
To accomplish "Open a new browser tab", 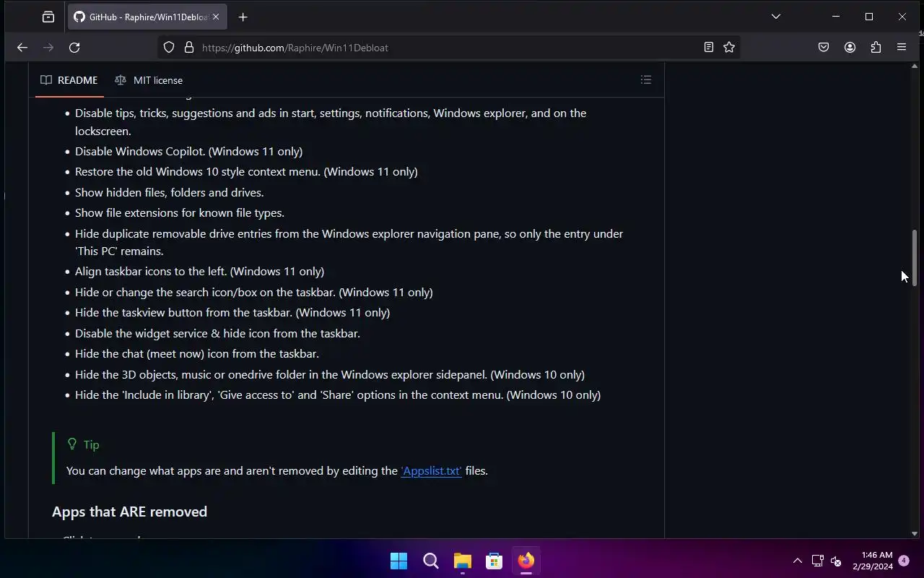I will coord(243,17).
